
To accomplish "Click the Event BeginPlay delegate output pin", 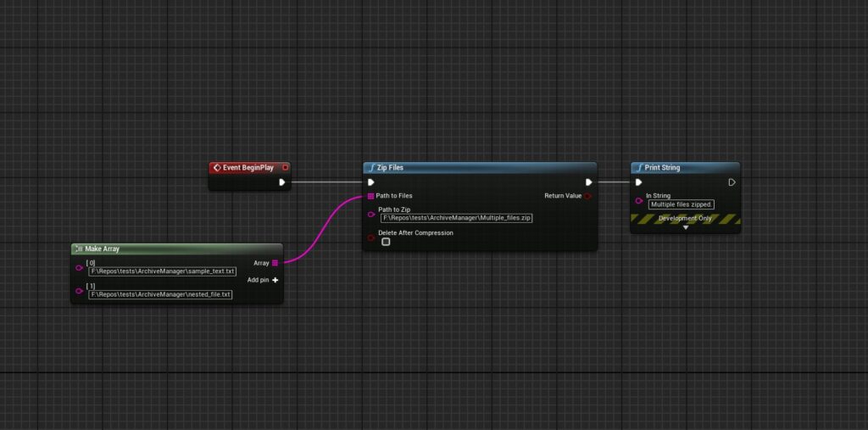I will (x=285, y=167).
